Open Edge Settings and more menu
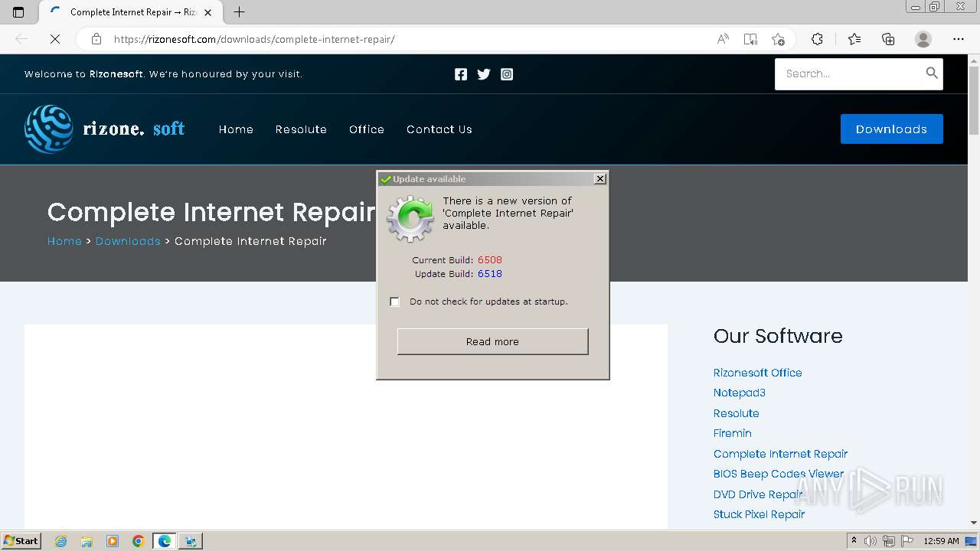The image size is (980, 551). pos(959,39)
